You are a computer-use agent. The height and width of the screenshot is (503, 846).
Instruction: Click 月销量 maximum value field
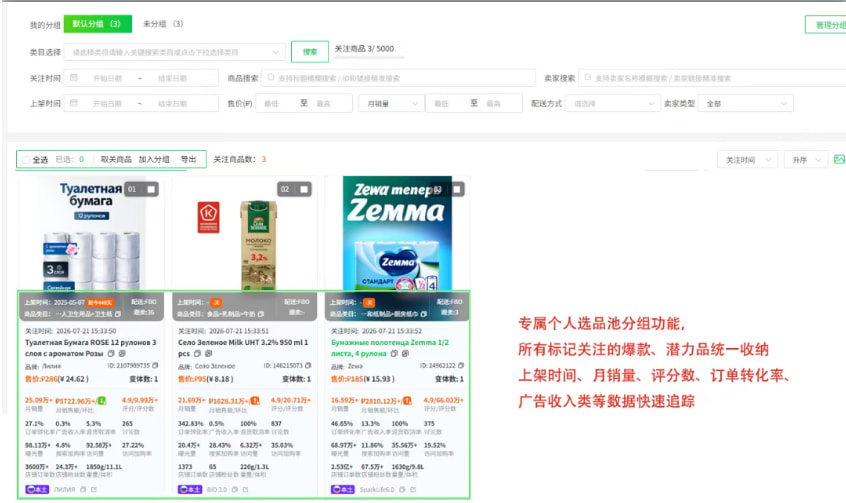pyautogui.click(x=493, y=103)
